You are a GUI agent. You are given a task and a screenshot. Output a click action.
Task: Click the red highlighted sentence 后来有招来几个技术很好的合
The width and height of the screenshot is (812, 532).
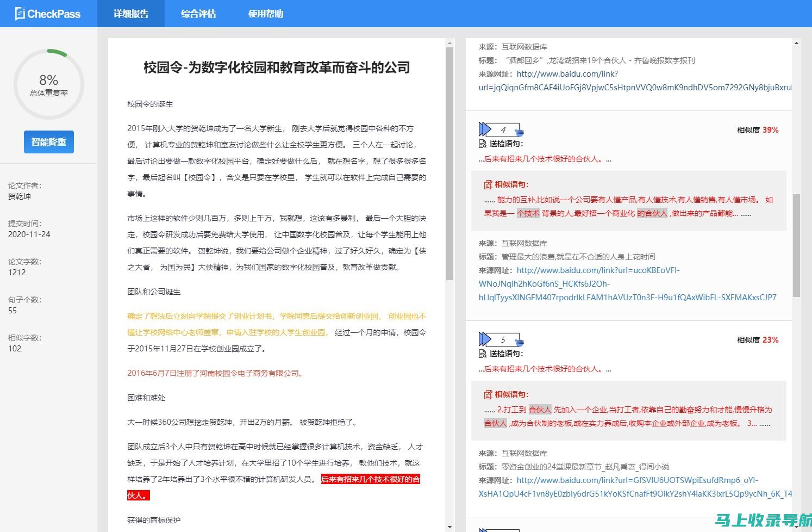coord(371,479)
